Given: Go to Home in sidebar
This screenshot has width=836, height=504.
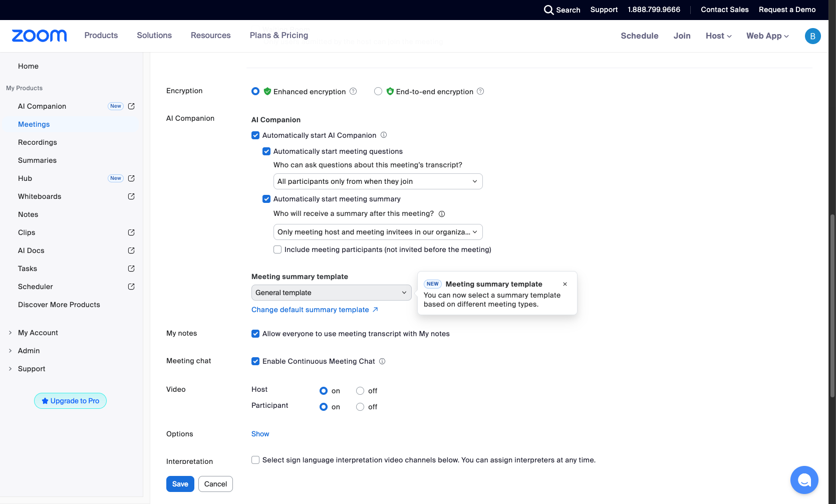Looking at the screenshot, I should coord(28,66).
